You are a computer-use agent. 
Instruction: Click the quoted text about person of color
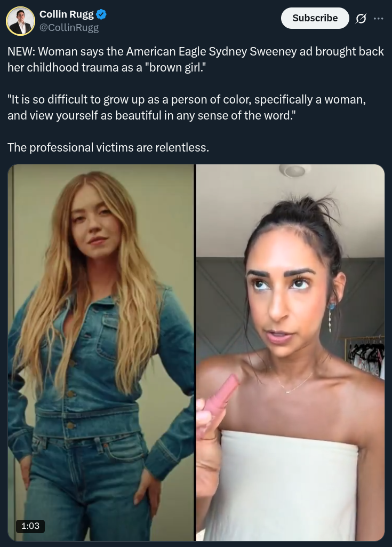tap(187, 107)
